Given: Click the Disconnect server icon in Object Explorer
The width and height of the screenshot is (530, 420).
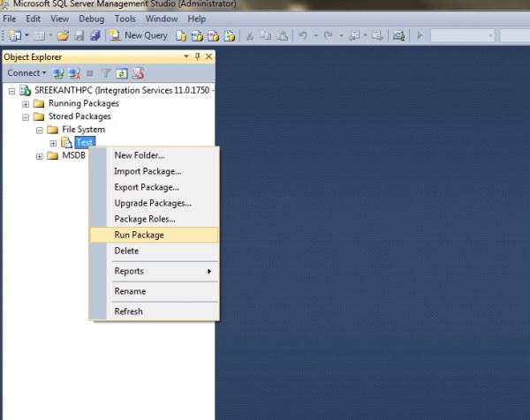Looking at the screenshot, I should click(x=74, y=72).
